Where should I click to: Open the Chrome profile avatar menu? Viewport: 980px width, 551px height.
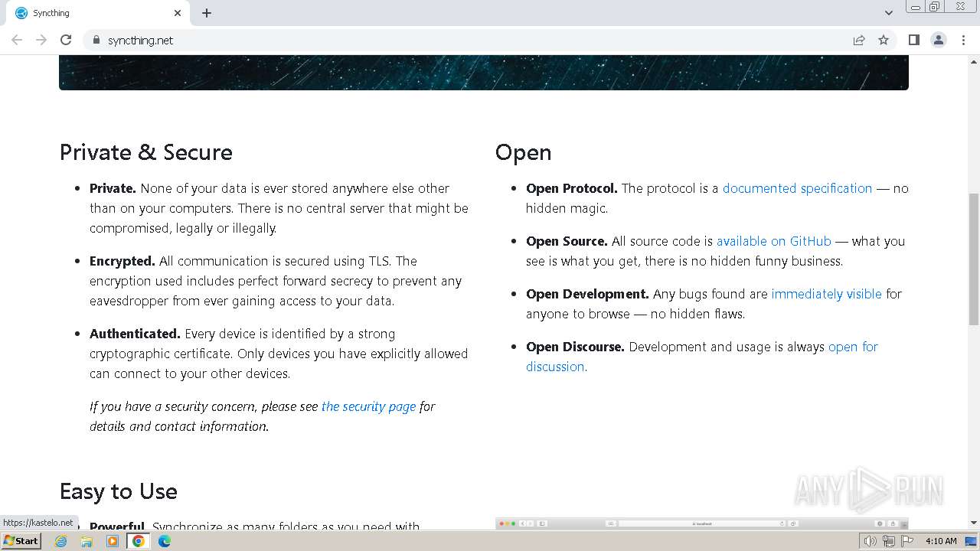pyautogui.click(x=938, y=40)
